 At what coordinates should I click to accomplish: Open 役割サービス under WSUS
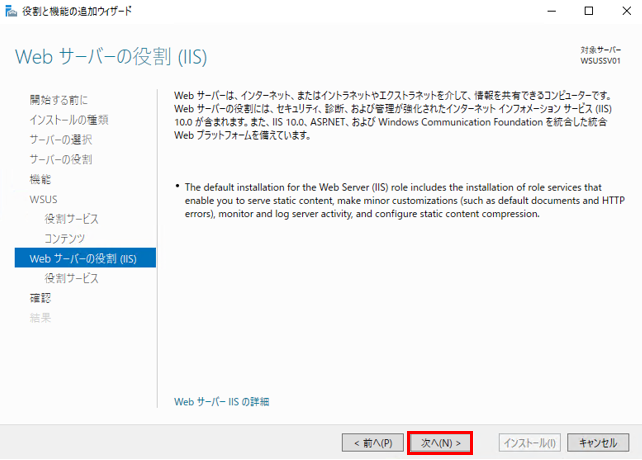72,219
